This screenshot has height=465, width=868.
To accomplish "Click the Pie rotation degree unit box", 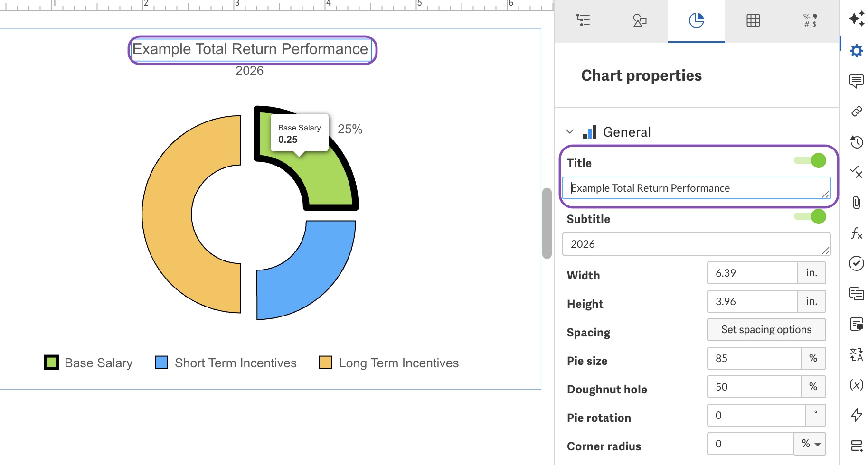I will point(816,415).
